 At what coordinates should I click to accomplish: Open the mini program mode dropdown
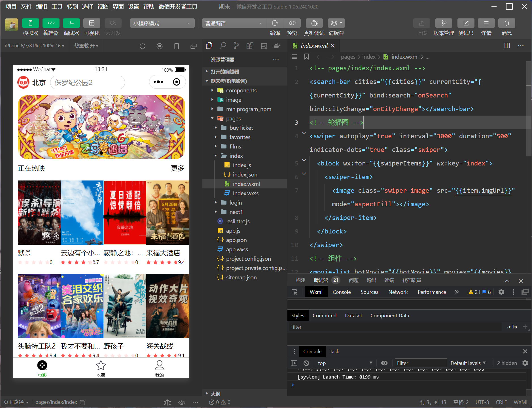pos(162,23)
